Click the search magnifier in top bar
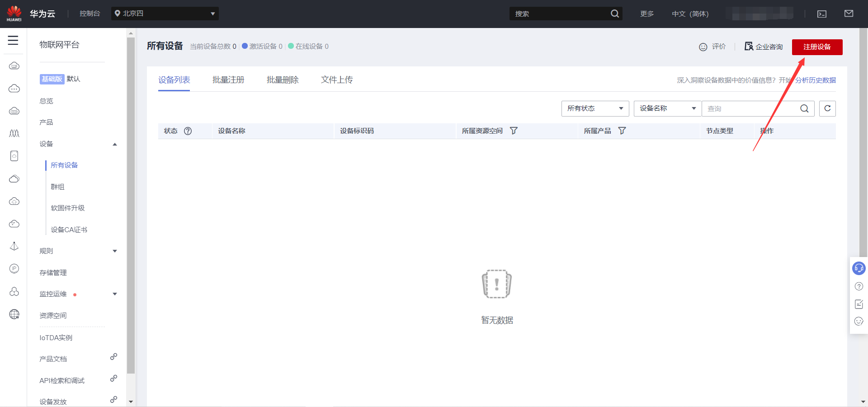This screenshot has width=868, height=407. click(x=615, y=14)
